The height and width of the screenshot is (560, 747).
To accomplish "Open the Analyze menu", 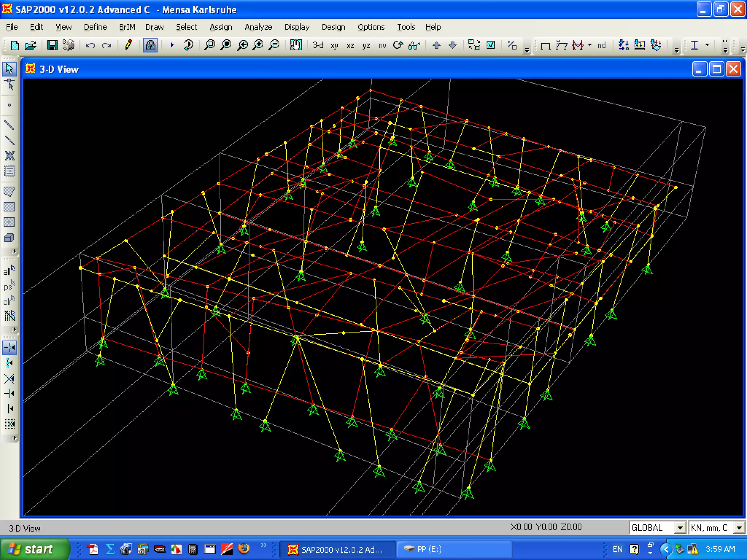I will (x=258, y=27).
